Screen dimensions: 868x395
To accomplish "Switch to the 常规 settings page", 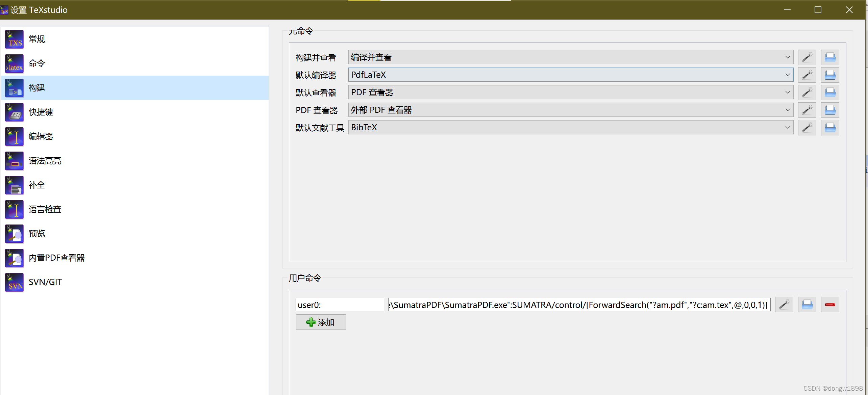I will [135, 39].
